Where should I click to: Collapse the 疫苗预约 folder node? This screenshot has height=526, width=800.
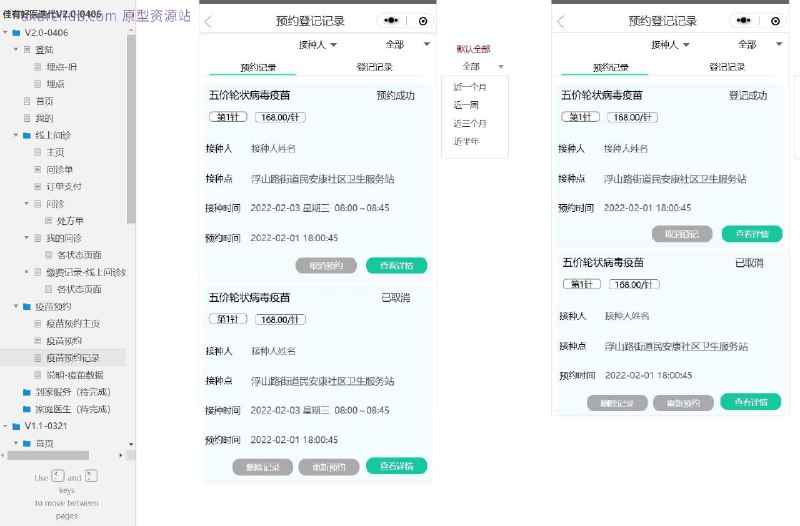pyautogui.click(x=16, y=307)
